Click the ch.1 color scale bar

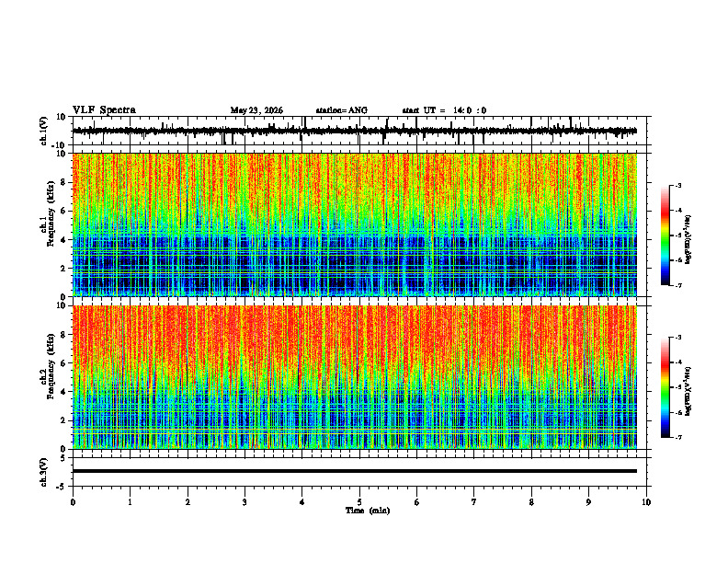665,236
